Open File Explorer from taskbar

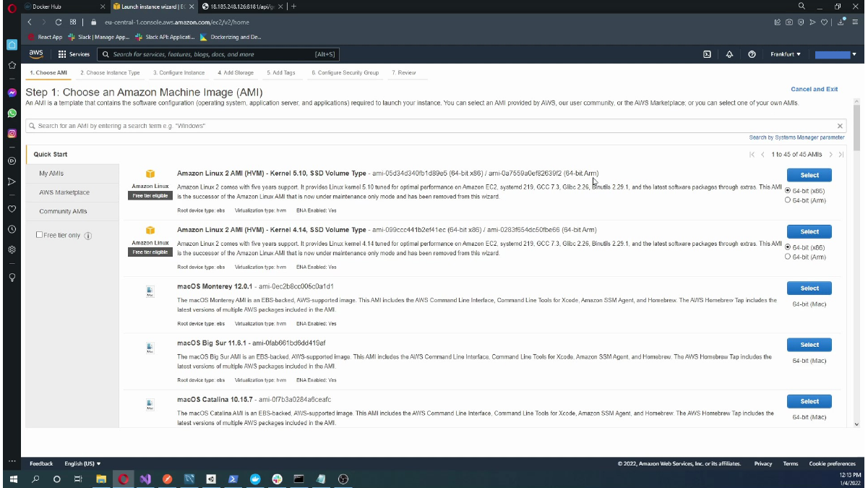(101, 479)
